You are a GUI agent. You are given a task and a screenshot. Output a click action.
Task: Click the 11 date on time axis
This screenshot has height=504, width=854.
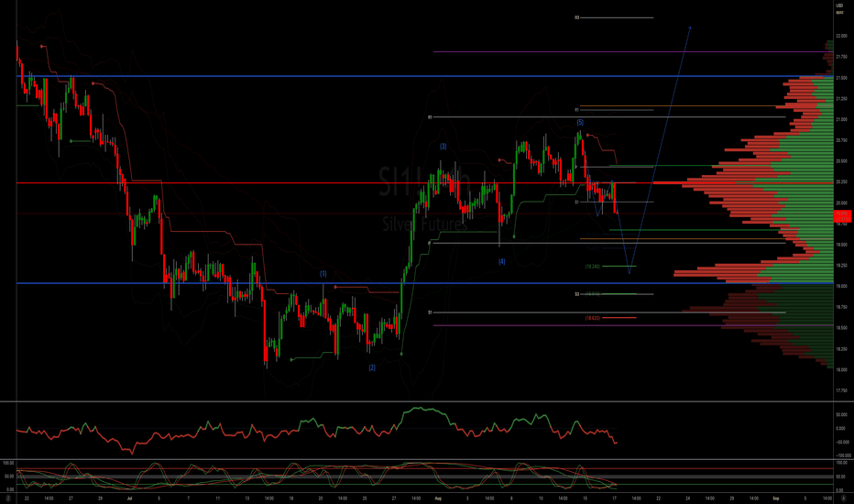click(217, 499)
